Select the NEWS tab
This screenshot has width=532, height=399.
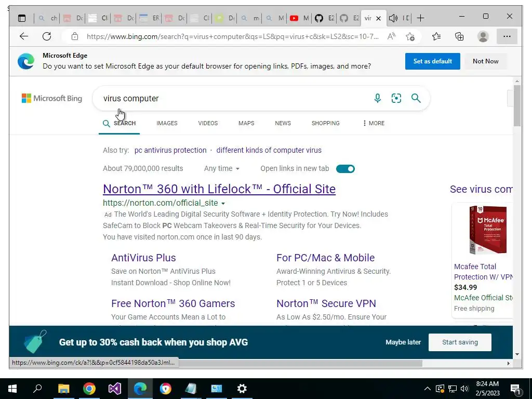pyautogui.click(x=283, y=123)
